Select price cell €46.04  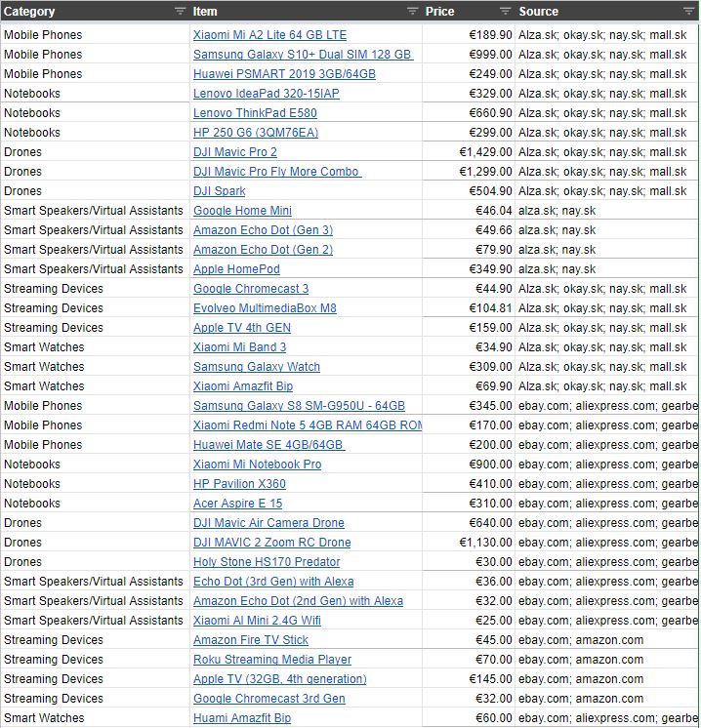coord(469,211)
